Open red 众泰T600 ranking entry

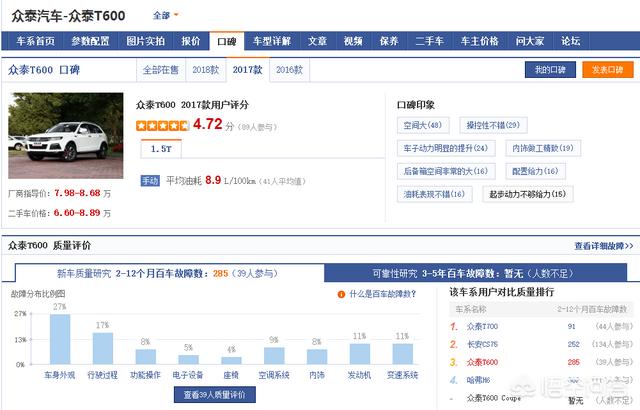click(482, 362)
